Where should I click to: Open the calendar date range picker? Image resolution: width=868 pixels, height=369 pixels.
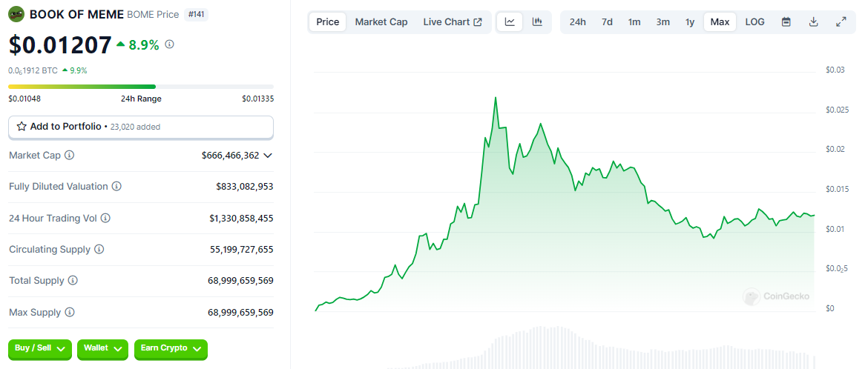coord(786,22)
